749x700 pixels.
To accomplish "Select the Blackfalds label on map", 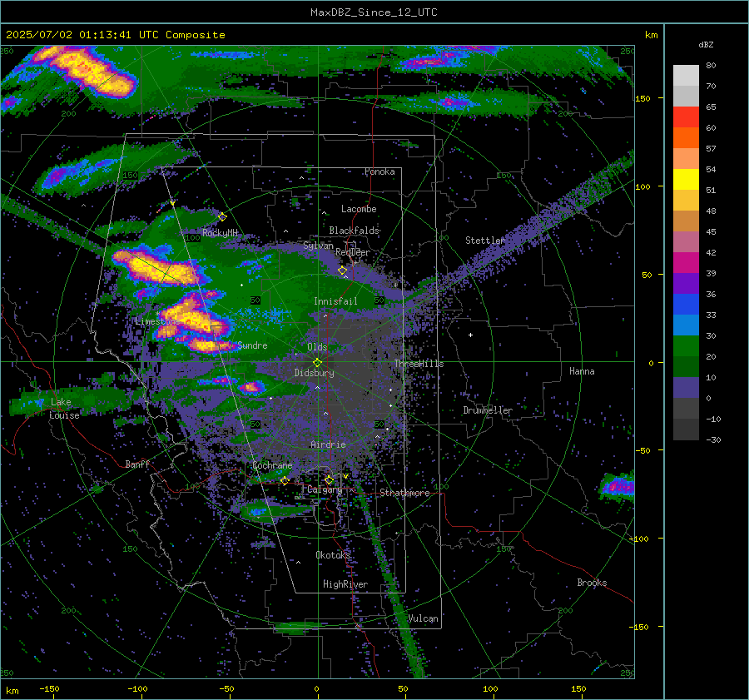I will pos(354,231).
